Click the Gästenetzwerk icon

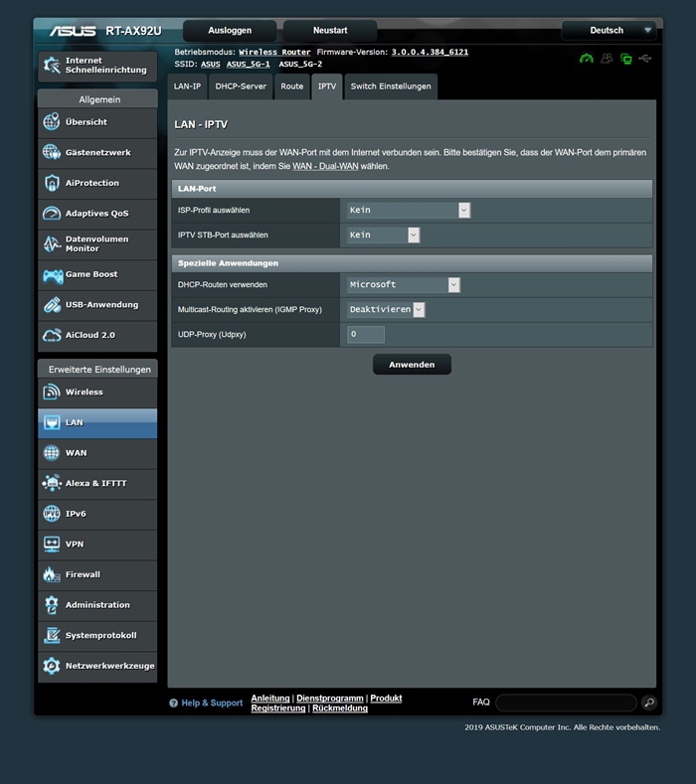[x=52, y=152]
